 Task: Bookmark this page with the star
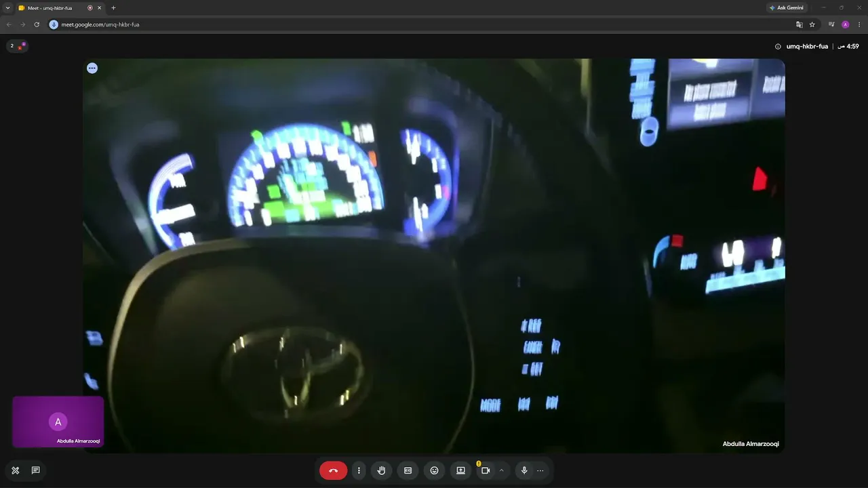[812, 24]
